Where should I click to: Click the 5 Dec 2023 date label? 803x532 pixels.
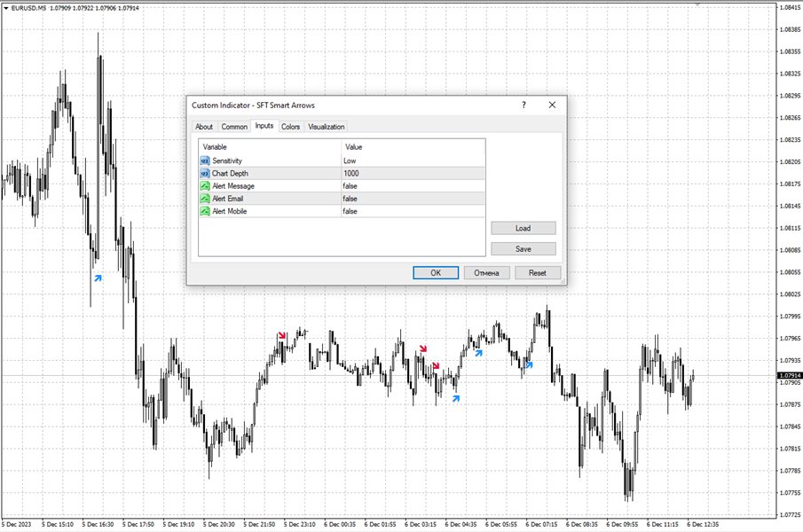point(16,524)
